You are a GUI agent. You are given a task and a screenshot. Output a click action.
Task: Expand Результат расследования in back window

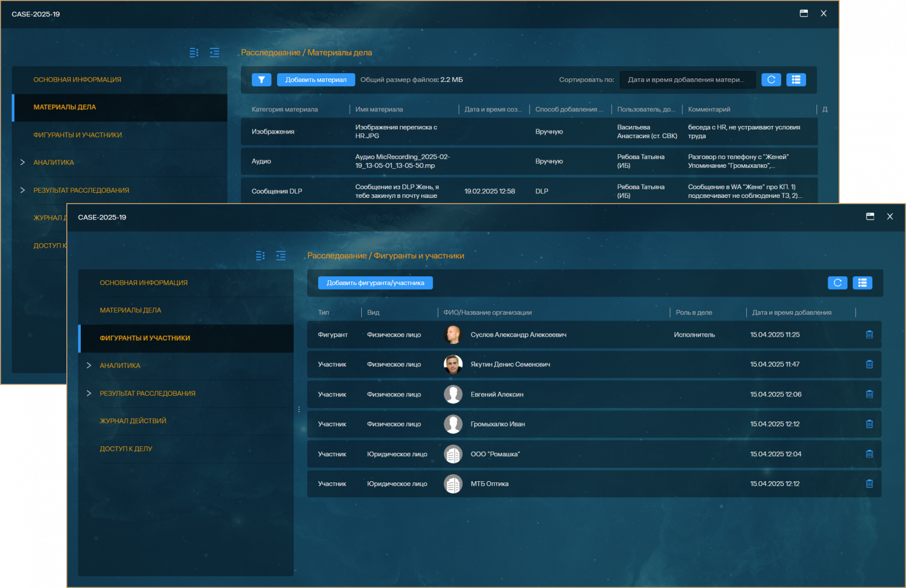[23, 190]
